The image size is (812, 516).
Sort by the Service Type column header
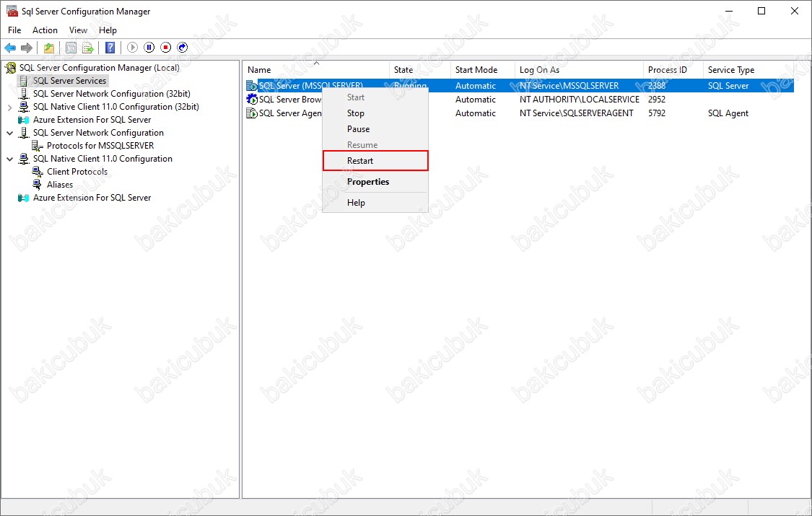(749, 70)
